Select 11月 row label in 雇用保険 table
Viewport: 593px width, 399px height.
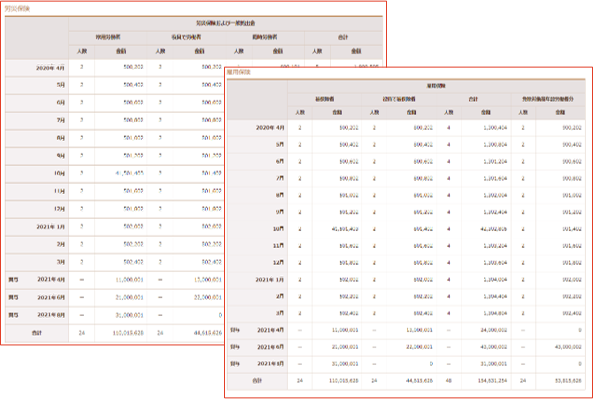pyautogui.click(x=278, y=246)
